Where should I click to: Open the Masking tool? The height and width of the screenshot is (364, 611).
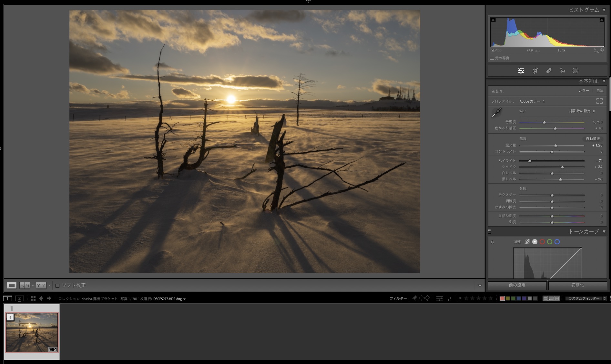pos(575,71)
